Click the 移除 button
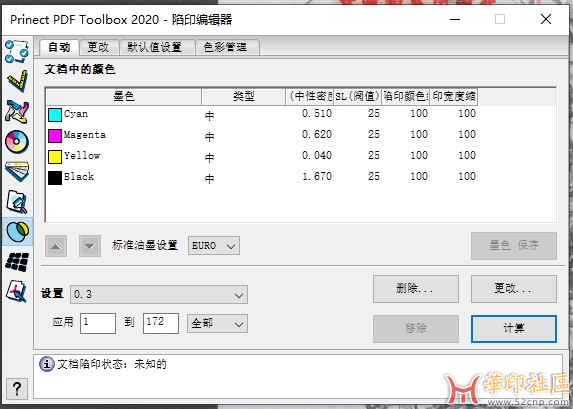573x409 pixels. tap(416, 329)
